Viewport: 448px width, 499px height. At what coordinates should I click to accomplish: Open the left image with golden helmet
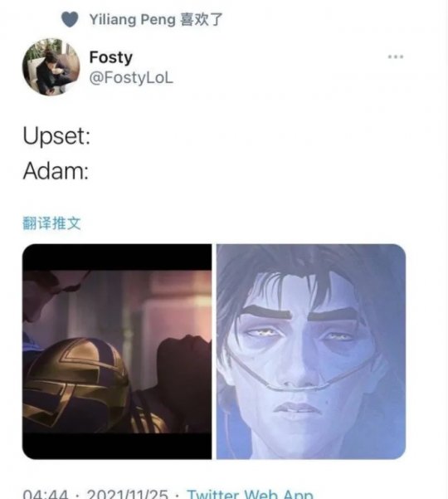117,352
